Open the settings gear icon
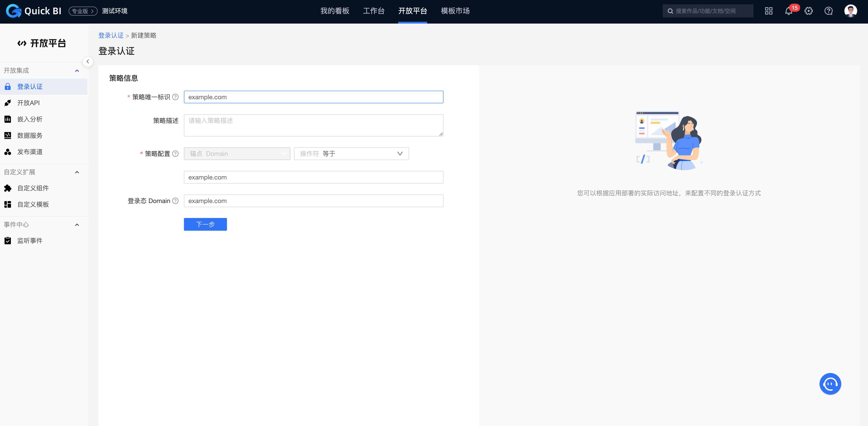 tap(808, 11)
